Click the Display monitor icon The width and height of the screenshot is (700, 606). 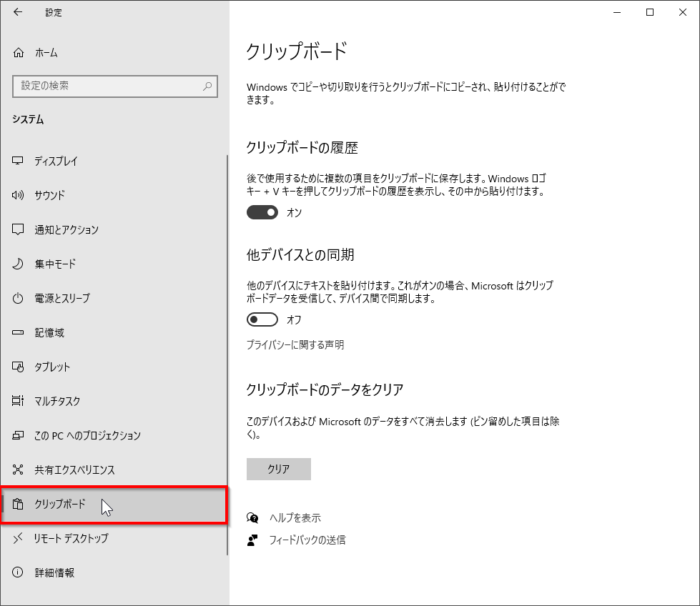point(18,161)
